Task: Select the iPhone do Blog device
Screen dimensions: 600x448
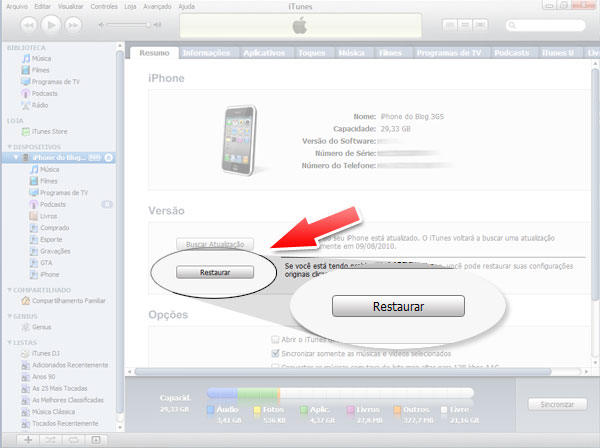Action: click(x=57, y=158)
